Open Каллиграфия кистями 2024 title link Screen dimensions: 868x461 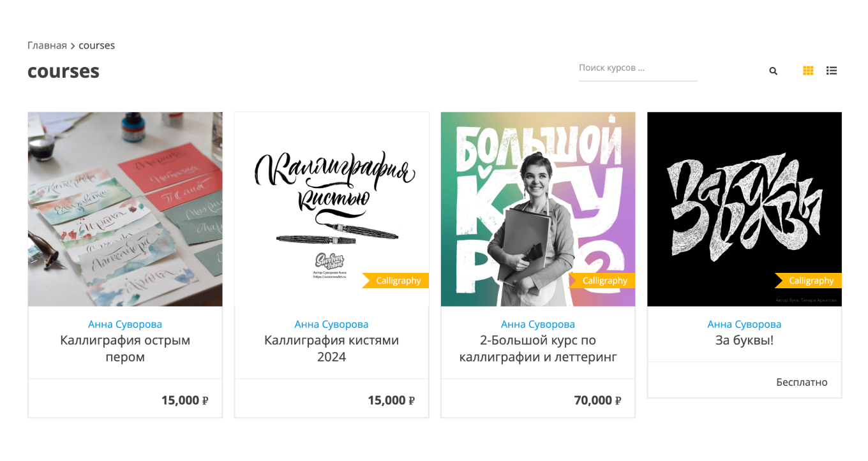pyautogui.click(x=331, y=348)
